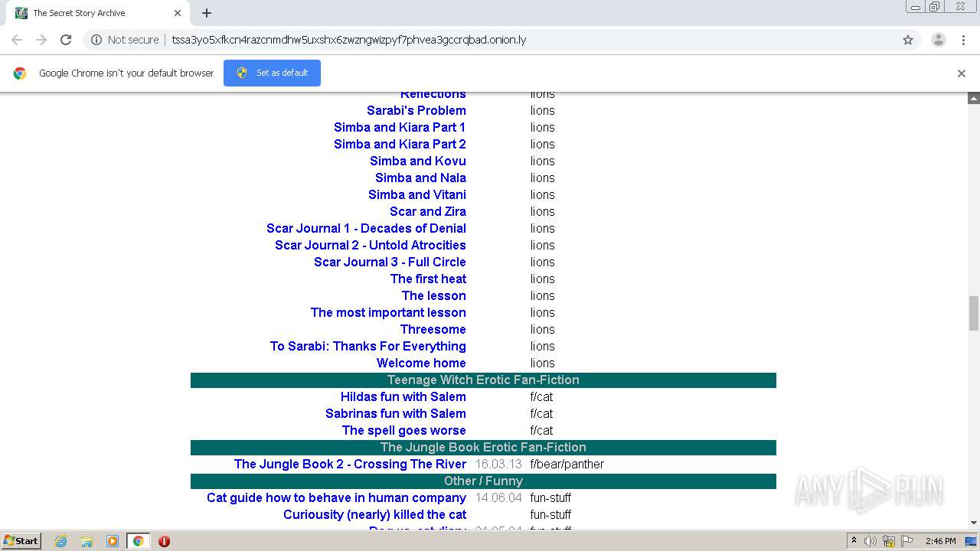This screenshot has width=980, height=551.
Task: Open a new tab with the plus button
Action: click(207, 13)
